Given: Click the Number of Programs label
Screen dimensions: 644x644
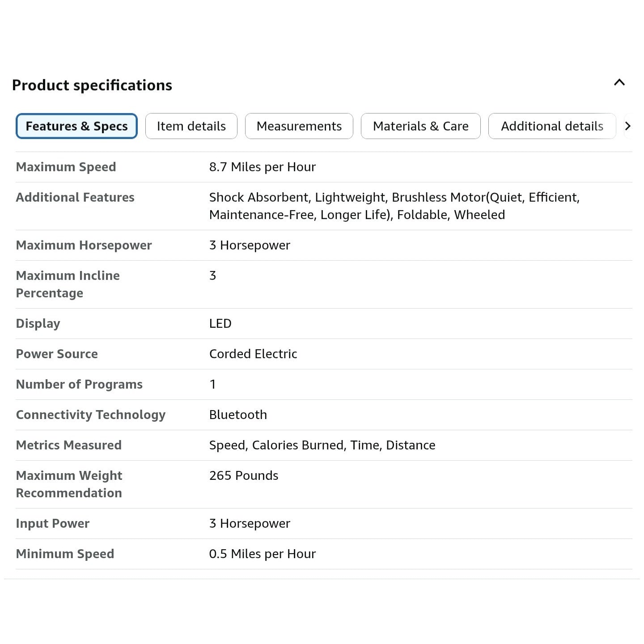Looking at the screenshot, I should 79,384.
